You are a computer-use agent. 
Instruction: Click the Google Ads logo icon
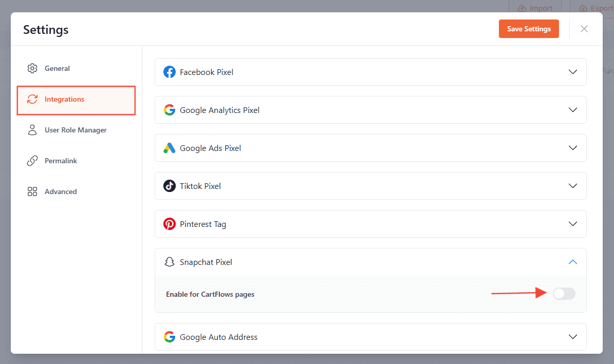[x=170, y=148]
